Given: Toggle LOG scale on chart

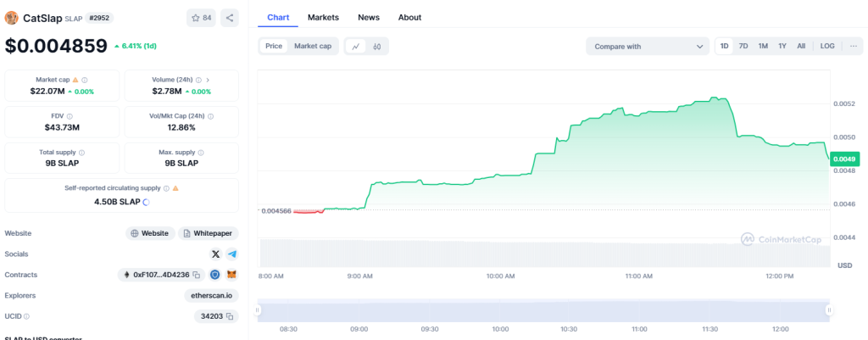Looking at the screenshot, I should 827,46.
